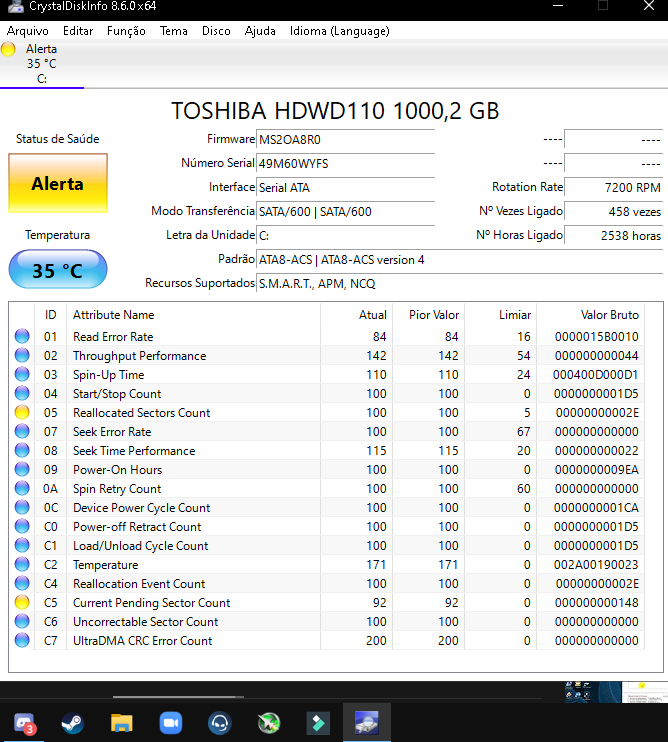The height and width of the screenshot is (742, 668).
Task: Open the headset app in the taskbar
Action: point(220,723)
